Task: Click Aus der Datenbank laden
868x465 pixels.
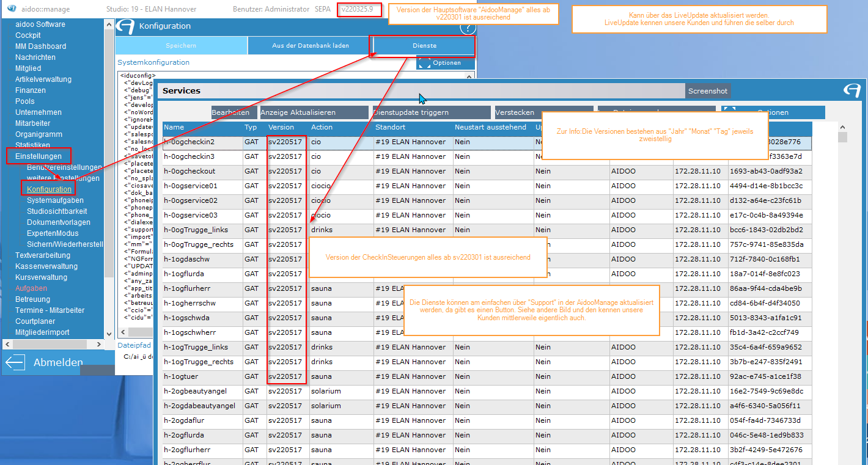Action: coord(311,46)
